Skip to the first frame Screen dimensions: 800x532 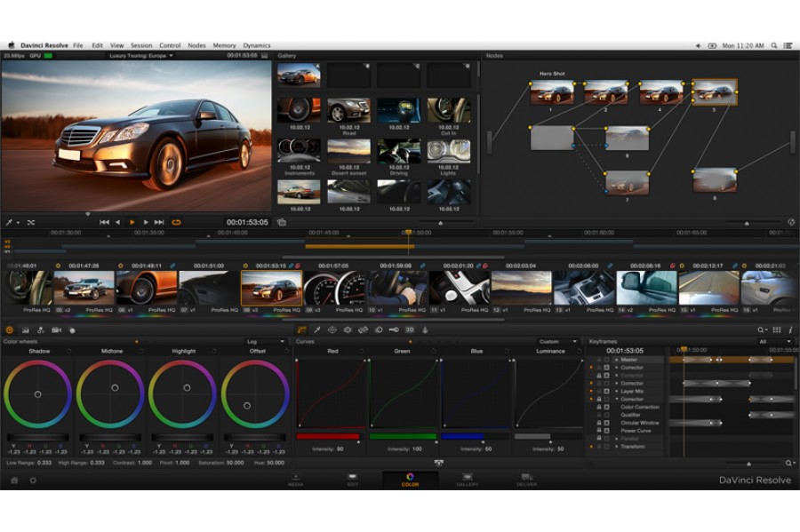[x=104, y=222]
